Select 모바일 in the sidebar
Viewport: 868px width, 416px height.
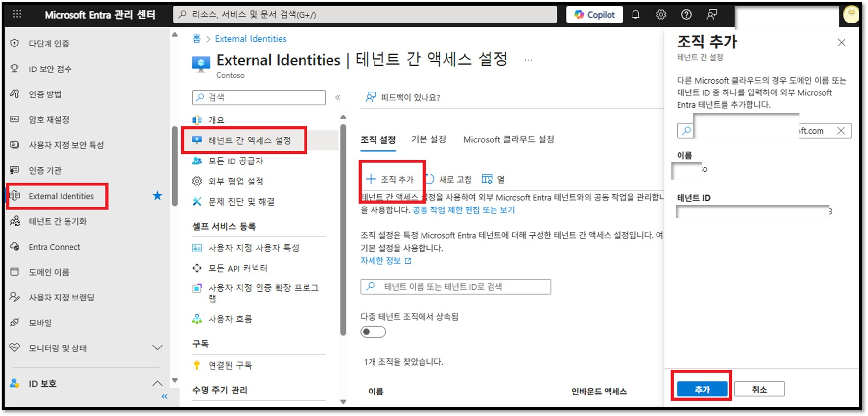tap(40, 323)
